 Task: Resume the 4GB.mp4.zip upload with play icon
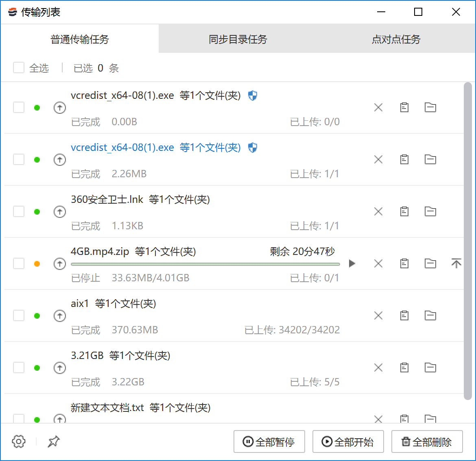(x=352, y=263)
